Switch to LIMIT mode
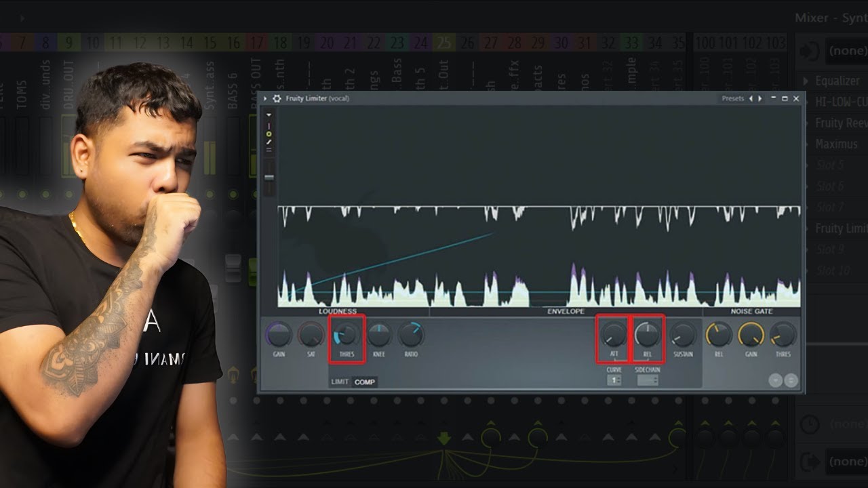This screenshot has height=488, width=868. pyautogui.click(x=340, y=382)
